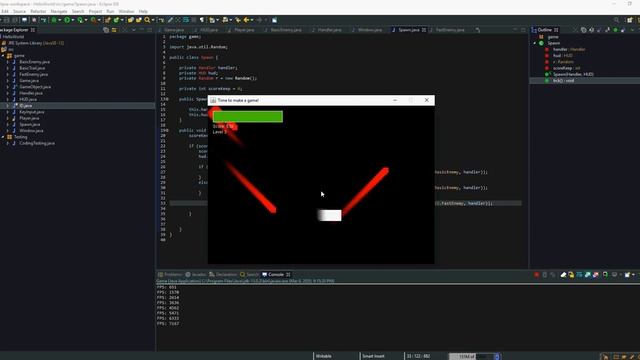Expand the Player.java tree node arrow
The image size is (640, 360).
7,118
